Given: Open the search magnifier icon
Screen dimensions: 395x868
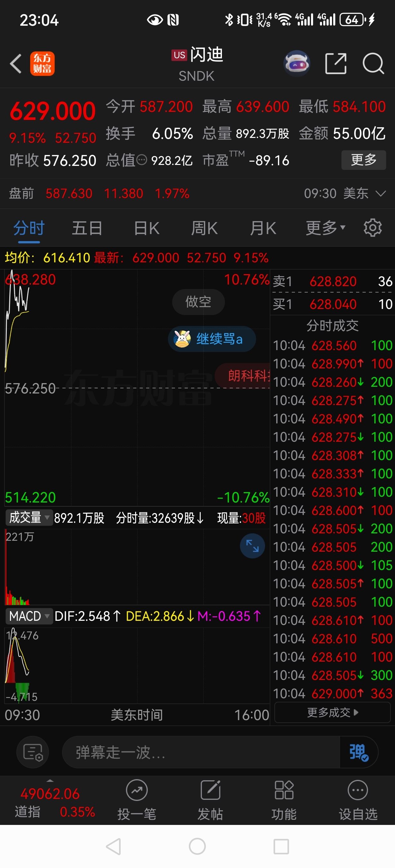Looking at the screenshot, I should 373,63.
